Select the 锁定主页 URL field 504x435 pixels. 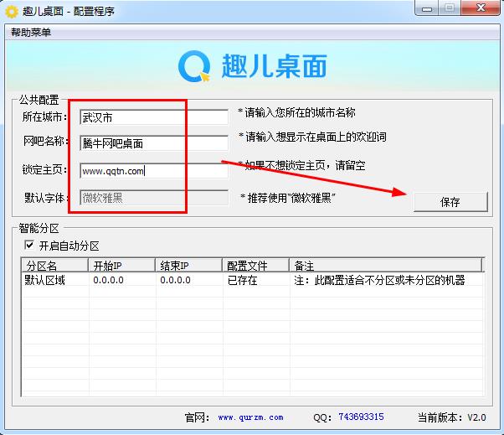[153, 170]
